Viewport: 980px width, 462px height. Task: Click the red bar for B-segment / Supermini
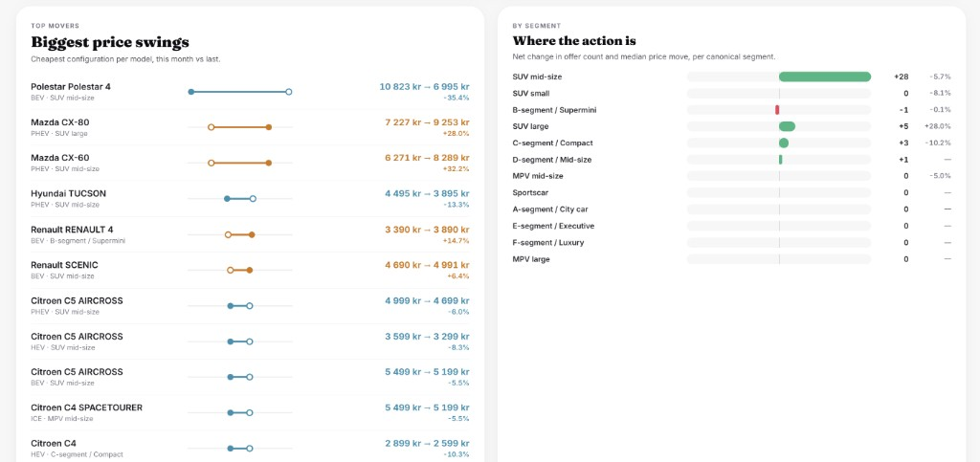coord(777,110)
